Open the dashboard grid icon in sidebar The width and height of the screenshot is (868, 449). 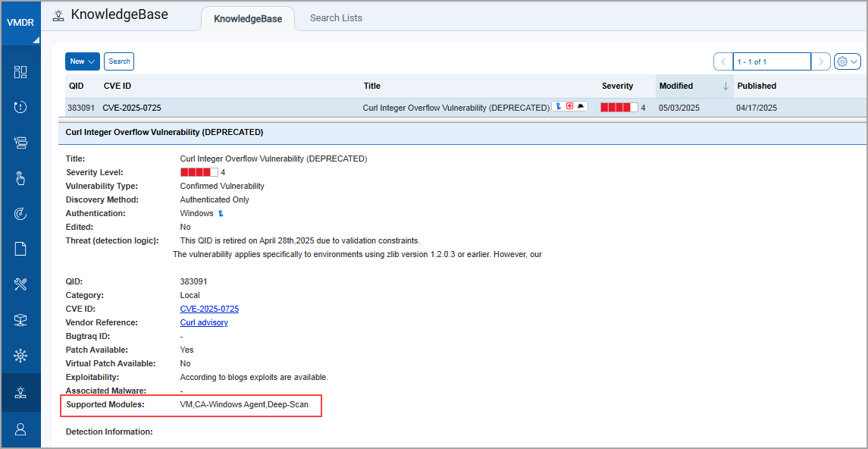point(20,72)
